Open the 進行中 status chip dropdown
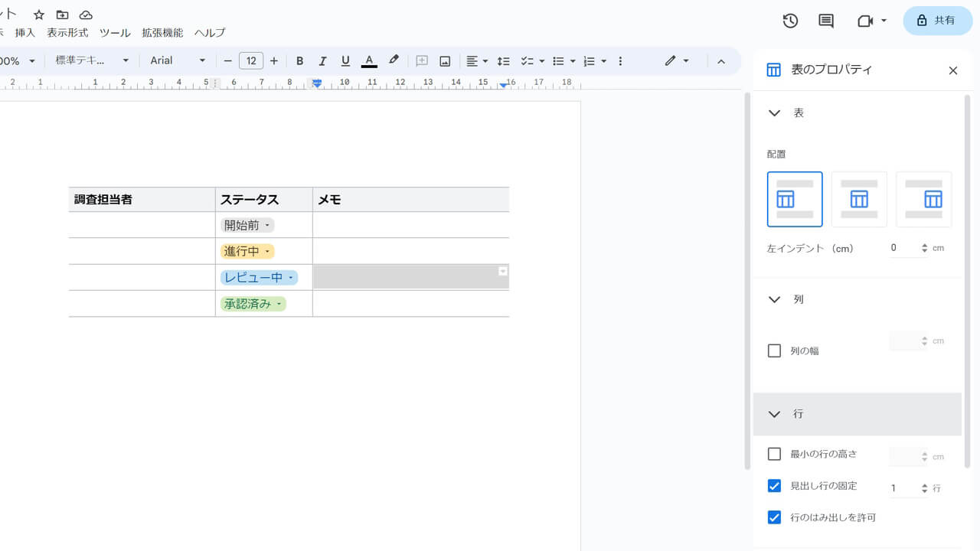Image resolution: width=980 pixels, height=551 pixels. [x=267, y=251]
